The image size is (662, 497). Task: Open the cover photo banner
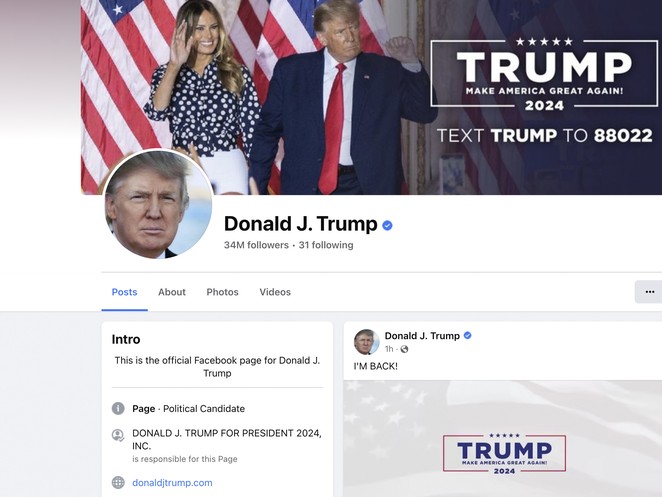(372, 97)
